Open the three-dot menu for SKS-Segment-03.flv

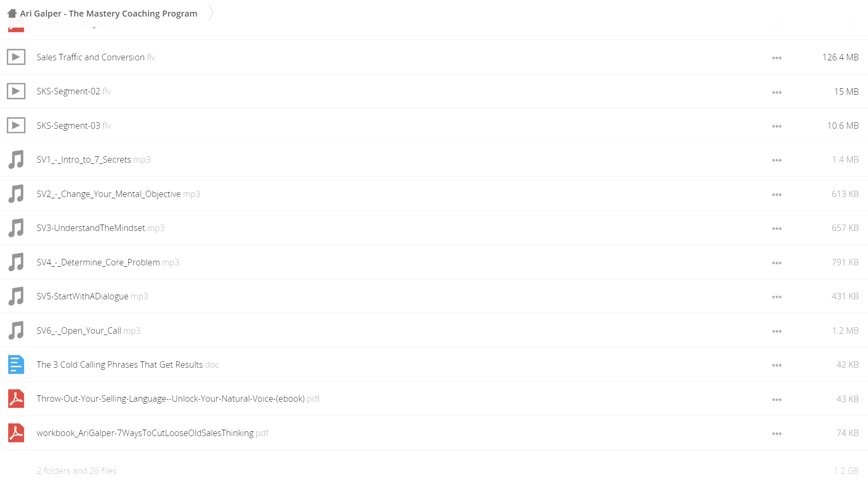pos(777,126)
